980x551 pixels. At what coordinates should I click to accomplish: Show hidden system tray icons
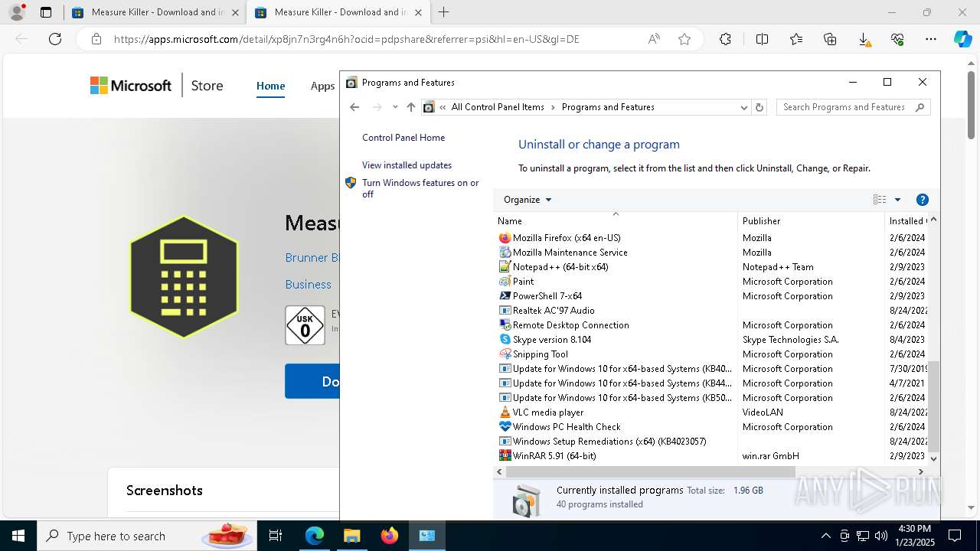[825, 536]
